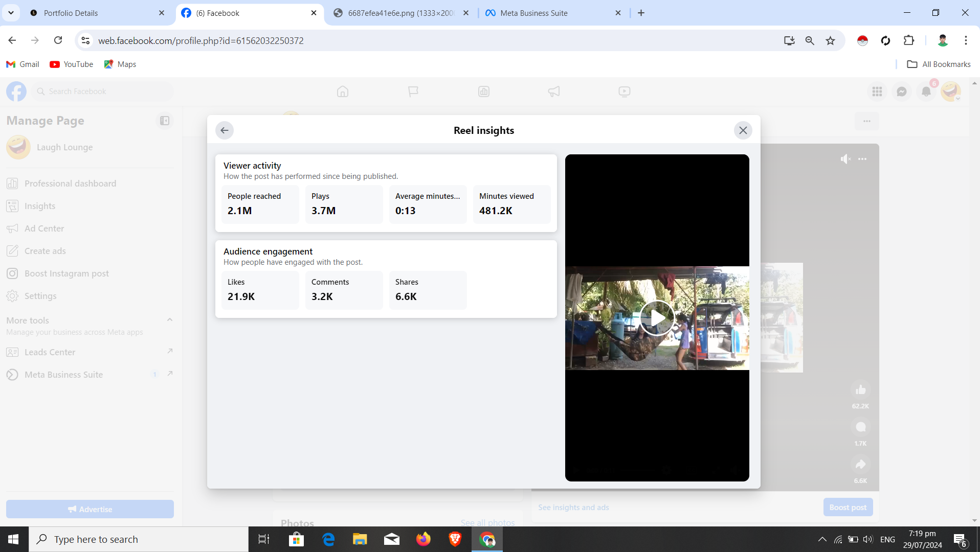Screen dimensions: 980x552
Task: Open the Chrome menu three dots
Action: point(966,40)
